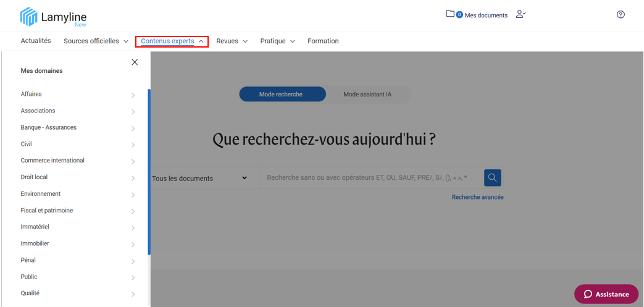Click the blue magnifier search button
Screen dimensions: 644x307
coord(492,178)
